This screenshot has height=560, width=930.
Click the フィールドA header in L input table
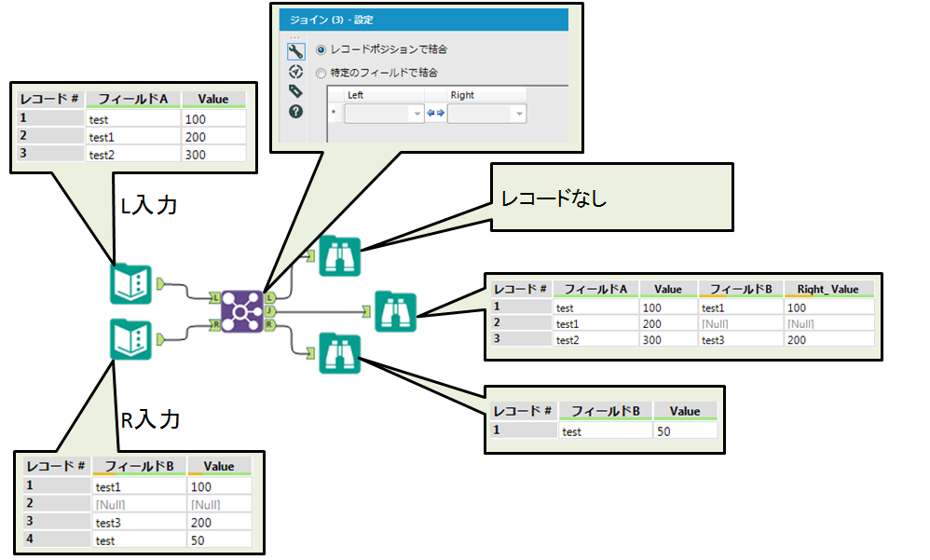click(x=132, y=100)
